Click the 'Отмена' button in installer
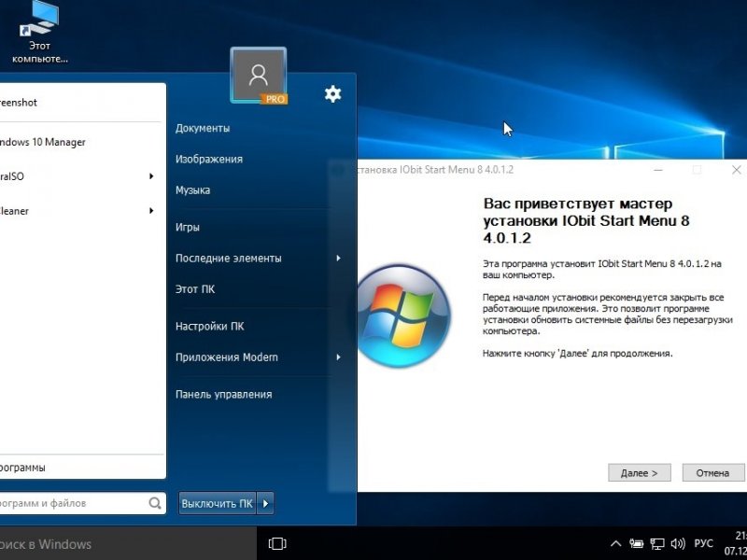747x560 pixels. click(x=712, y=473)
